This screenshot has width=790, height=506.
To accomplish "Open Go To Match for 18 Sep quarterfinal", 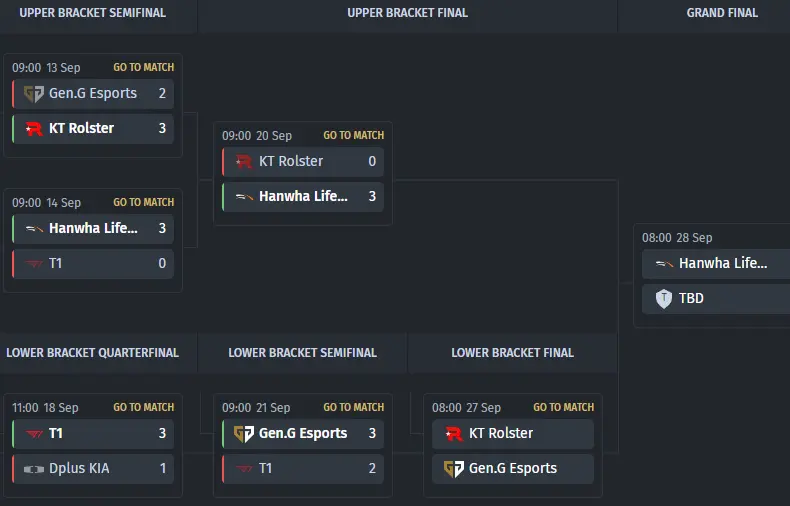I will [143, 407].
